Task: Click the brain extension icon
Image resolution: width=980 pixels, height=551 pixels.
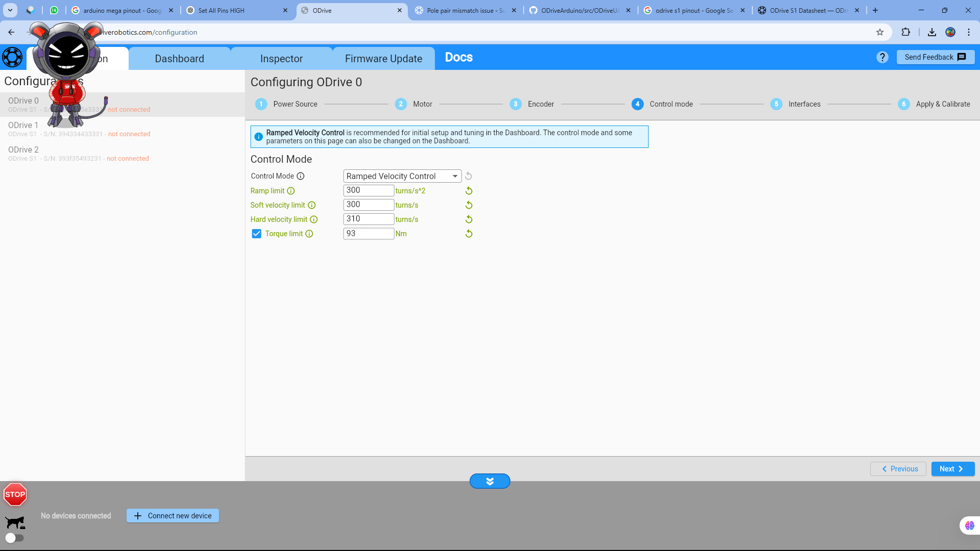Action: pyautogui.click(x=969, y=525)
